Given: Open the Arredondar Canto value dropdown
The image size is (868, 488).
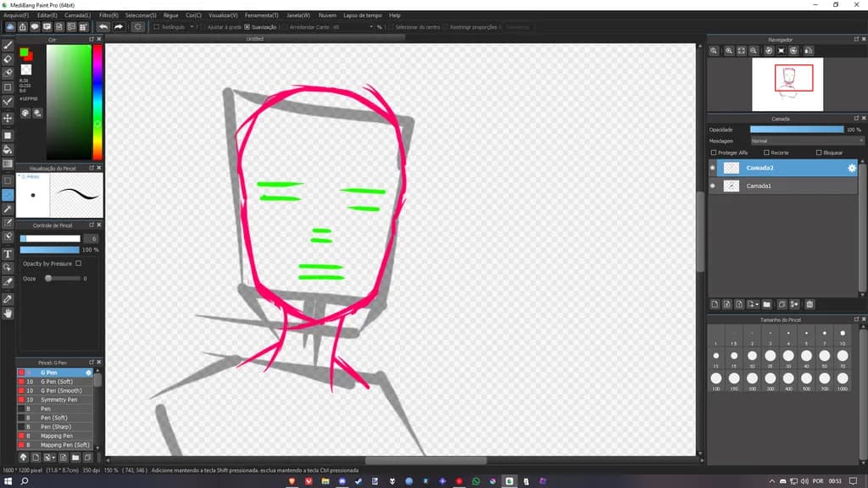Looking at the screenshot, I should pos(371,26).
